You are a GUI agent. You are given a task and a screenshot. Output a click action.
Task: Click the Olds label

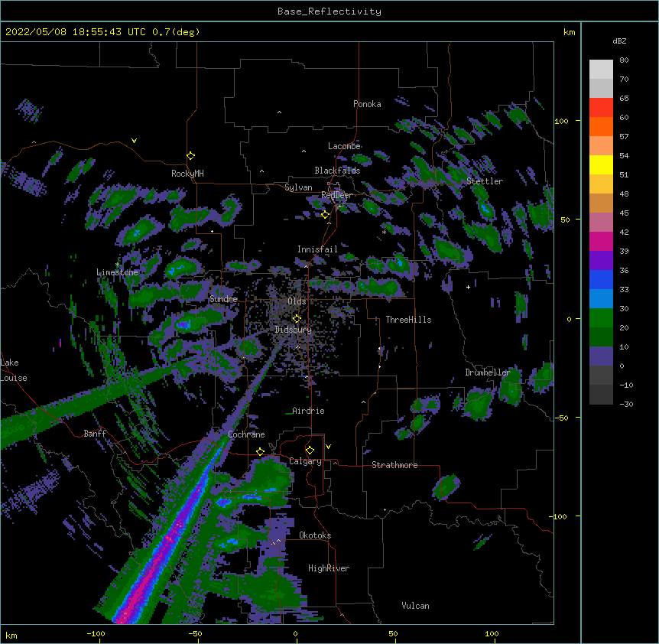coord(297,301)
